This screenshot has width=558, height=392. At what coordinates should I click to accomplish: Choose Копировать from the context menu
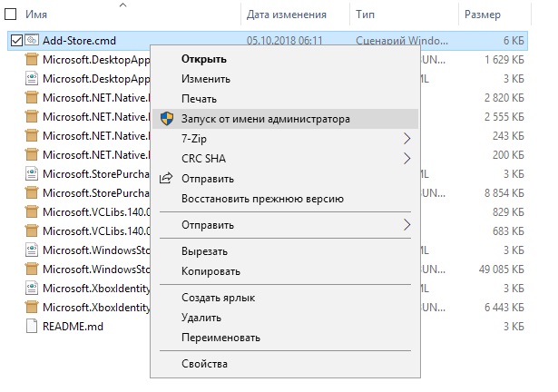pyautogui.click(x=285, y=271)
